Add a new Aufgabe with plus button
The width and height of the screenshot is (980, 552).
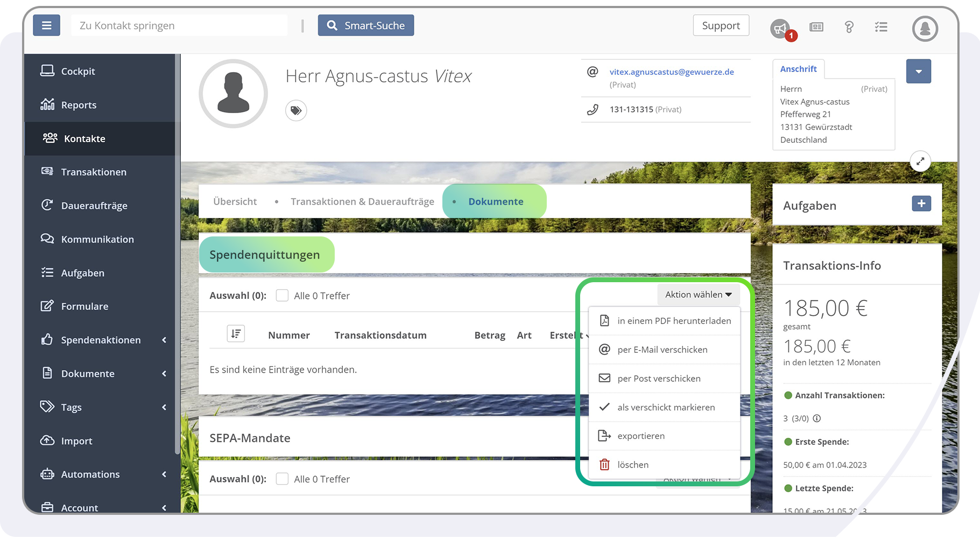pyautogui.click(x=921, y=204)
